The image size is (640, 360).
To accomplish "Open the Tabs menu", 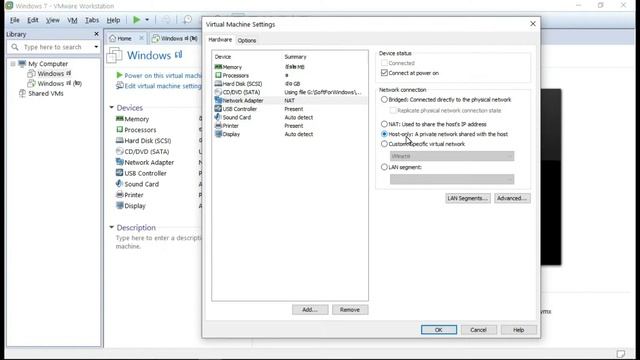I will pos(92,20).
